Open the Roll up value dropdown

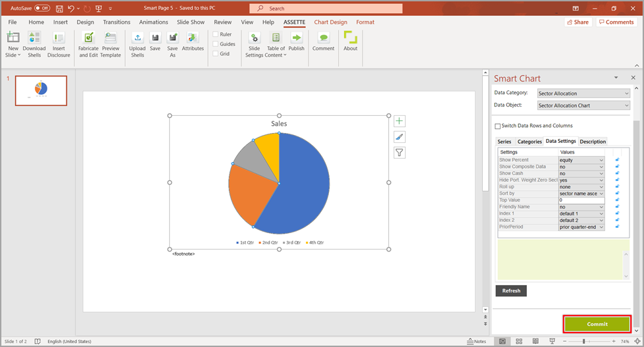pyautogui.click(x=582, y=186)
